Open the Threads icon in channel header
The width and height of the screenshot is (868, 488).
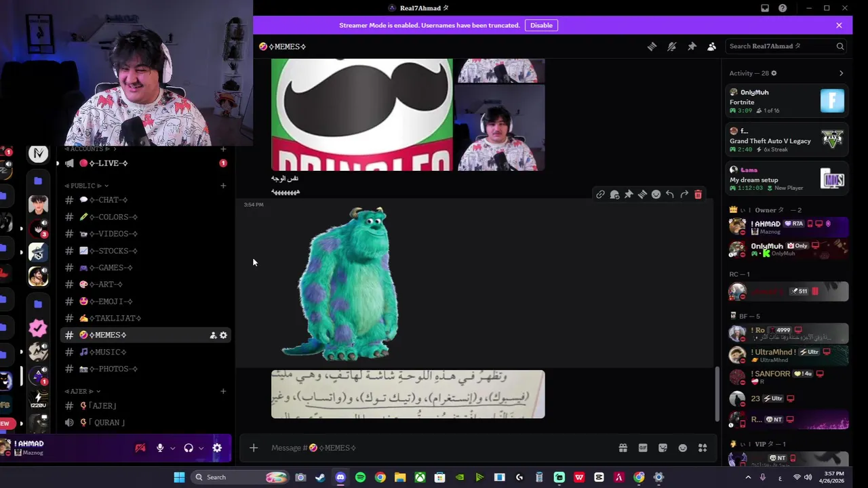pyautogui.click(x=652, y=46)
